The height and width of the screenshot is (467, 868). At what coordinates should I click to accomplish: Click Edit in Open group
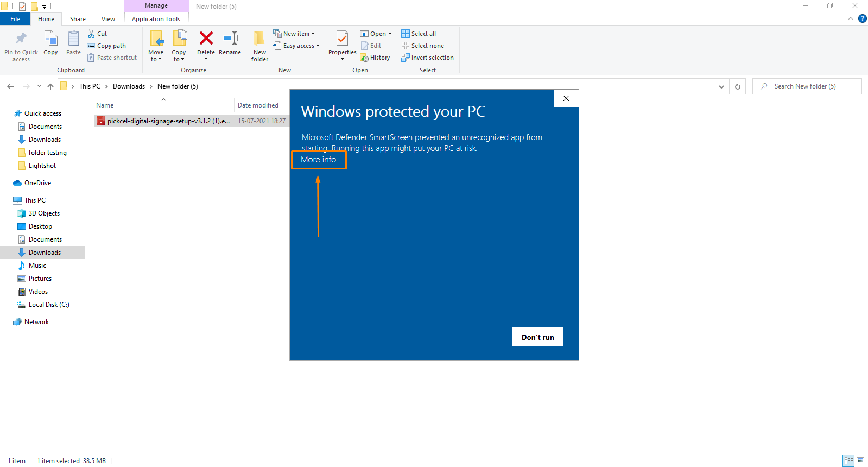(x=371, y=46)
